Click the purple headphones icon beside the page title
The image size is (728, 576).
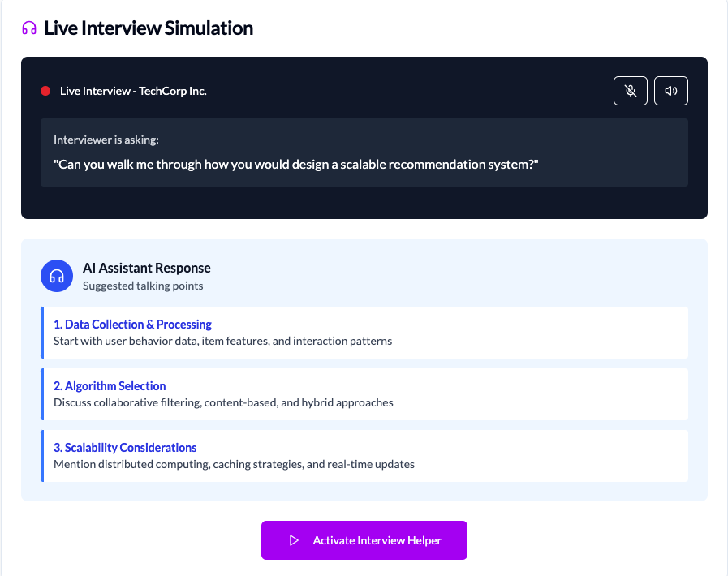click(29, 28)
